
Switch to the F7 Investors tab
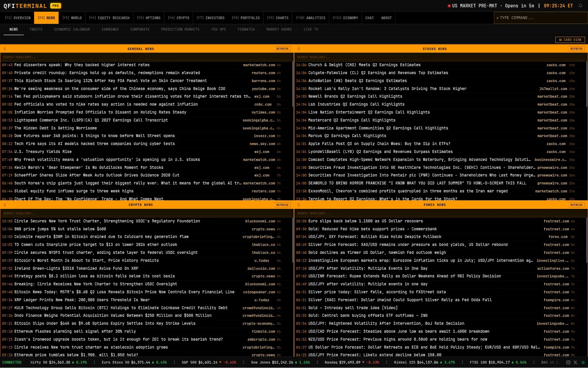click(x=211, y=18)
